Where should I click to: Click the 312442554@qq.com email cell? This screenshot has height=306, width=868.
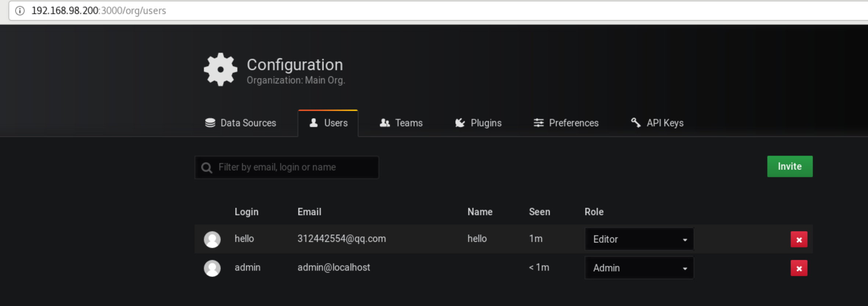(x=341, y=239)
